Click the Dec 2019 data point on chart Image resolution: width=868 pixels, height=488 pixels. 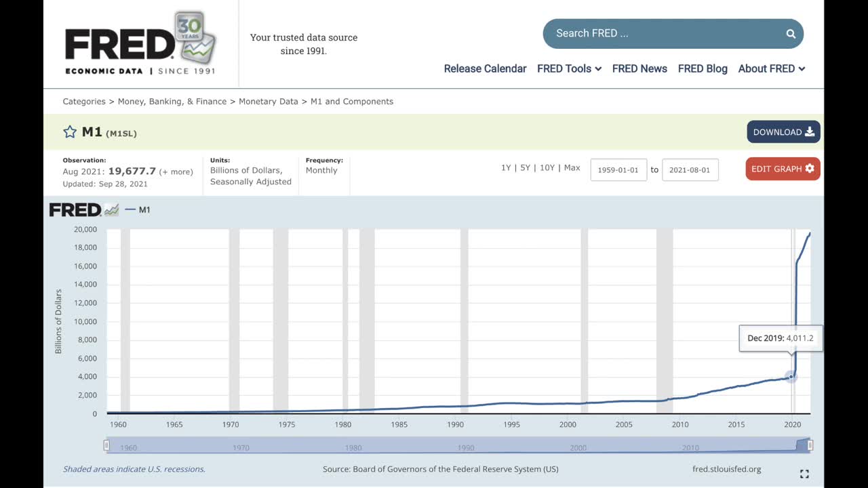tap(791, 377)
